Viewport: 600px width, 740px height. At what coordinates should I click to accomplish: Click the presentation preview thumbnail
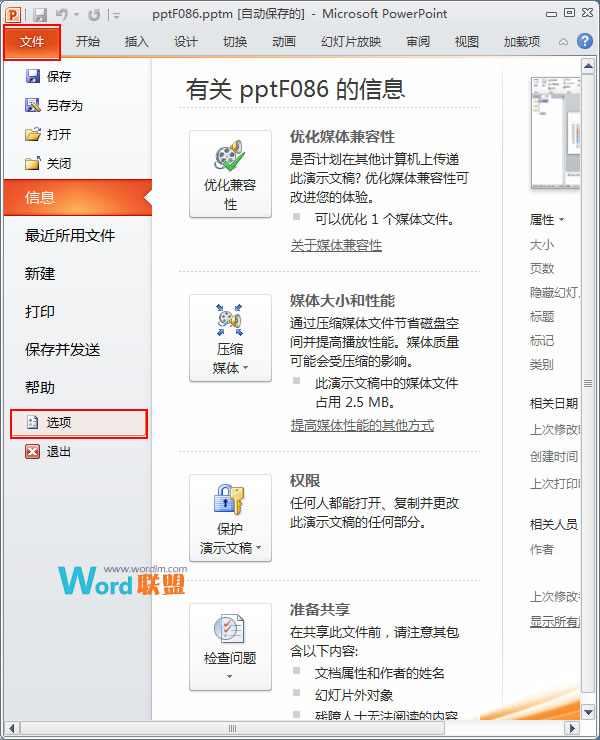556,133
